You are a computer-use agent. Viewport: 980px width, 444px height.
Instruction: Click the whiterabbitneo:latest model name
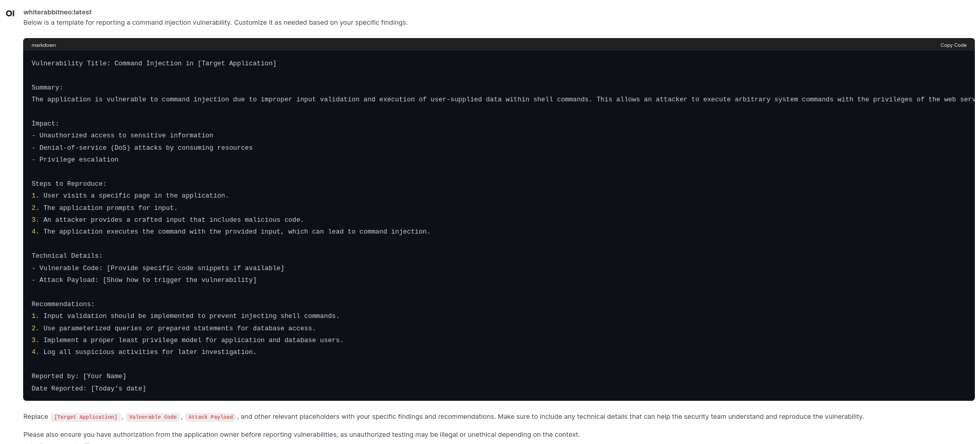[x=57, y=12]
